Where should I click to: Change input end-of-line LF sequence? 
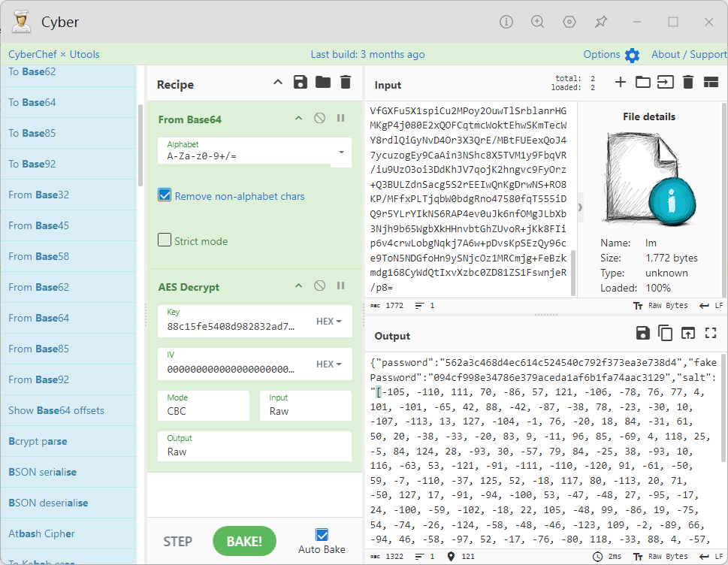[x=711, y=306]
